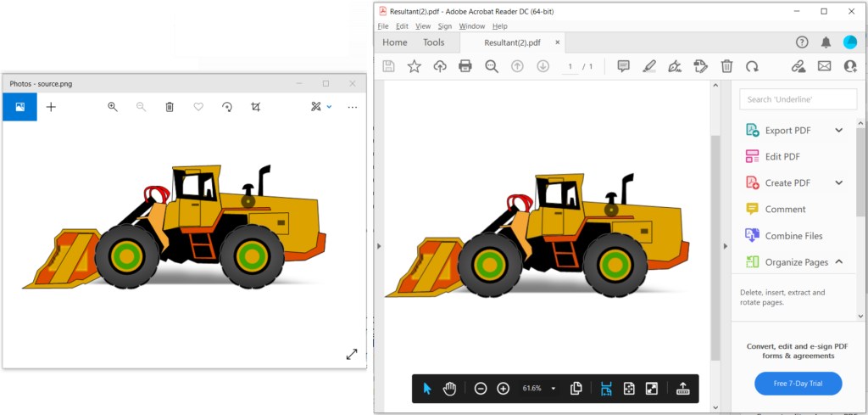
Task: Click the Print icon in Acrobat toolbar
Action: pyautogui.click(x=465, y=66)
